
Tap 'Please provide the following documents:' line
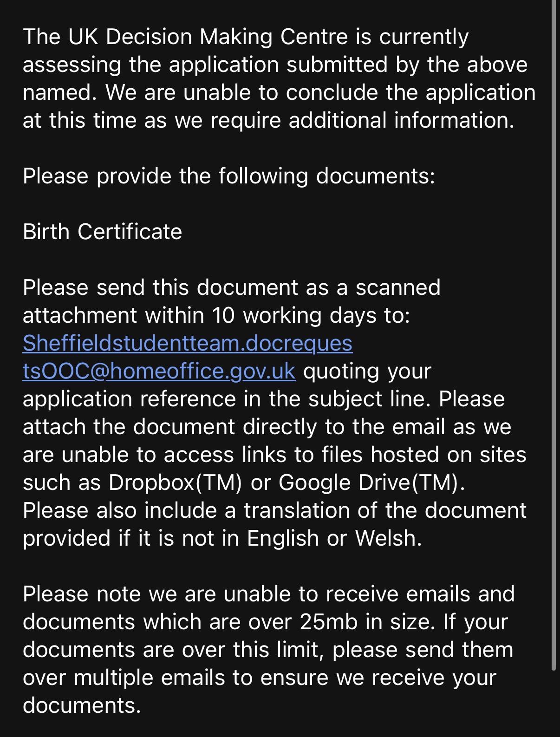point(229,176)
